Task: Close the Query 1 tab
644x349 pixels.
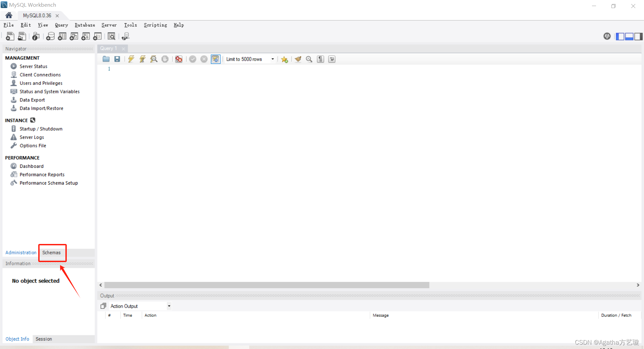Action: tap(123, 49)
